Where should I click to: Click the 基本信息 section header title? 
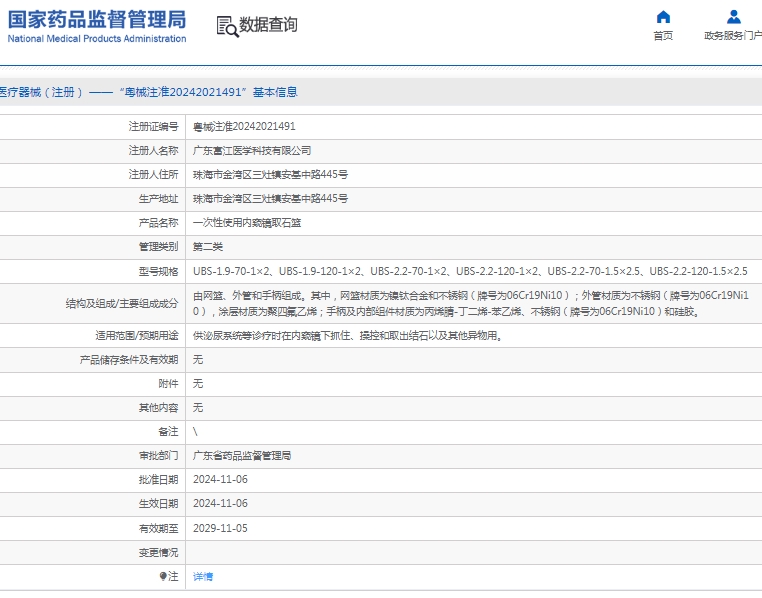tap(275, 92)
